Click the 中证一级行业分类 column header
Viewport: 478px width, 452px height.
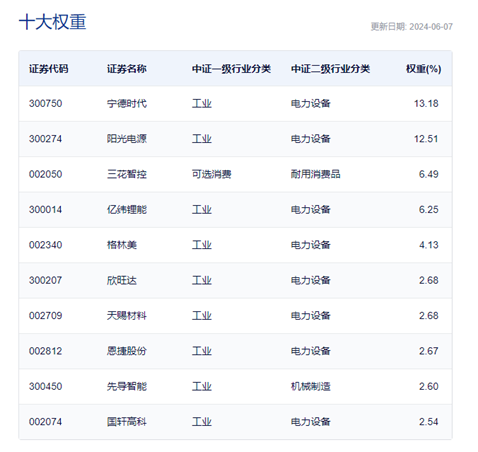(231, 69)
